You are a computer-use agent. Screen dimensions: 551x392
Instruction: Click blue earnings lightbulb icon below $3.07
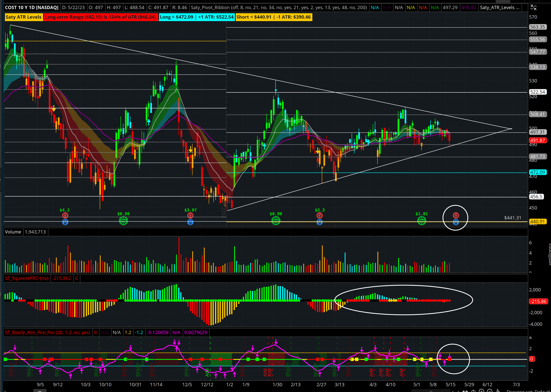point(190,222)
